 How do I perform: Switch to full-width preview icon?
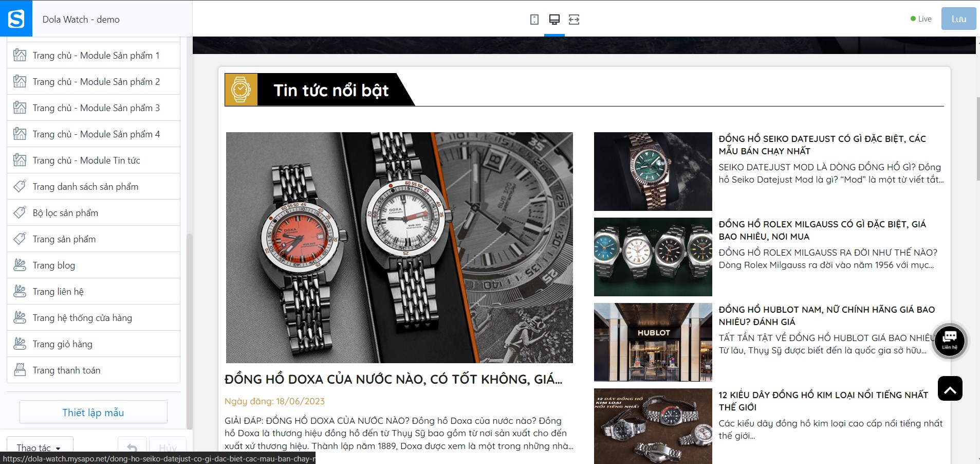click(x=574, y=20)
